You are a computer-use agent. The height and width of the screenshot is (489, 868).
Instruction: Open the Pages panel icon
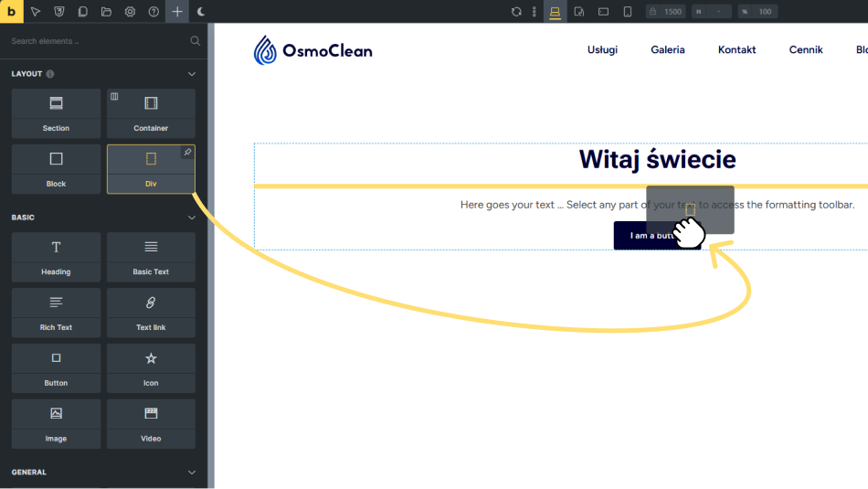(83, 12)
